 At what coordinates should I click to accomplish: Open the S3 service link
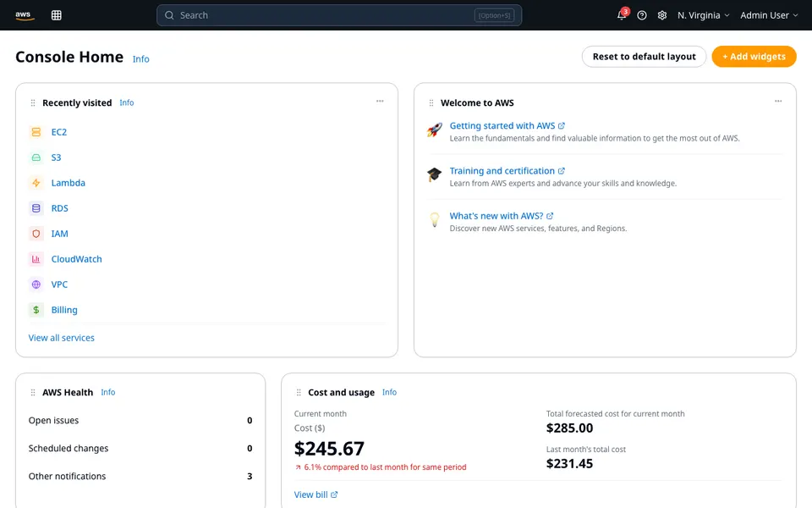point(57,157)
